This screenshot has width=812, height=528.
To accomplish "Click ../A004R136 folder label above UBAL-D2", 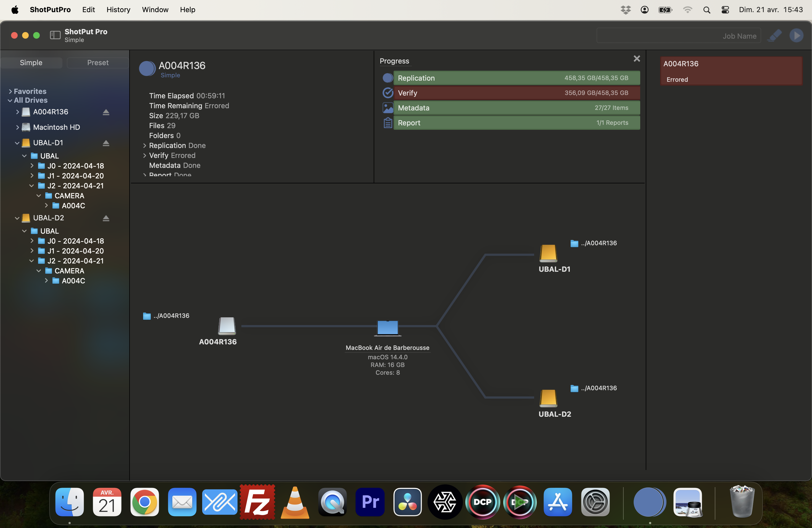I will [593, 388].
